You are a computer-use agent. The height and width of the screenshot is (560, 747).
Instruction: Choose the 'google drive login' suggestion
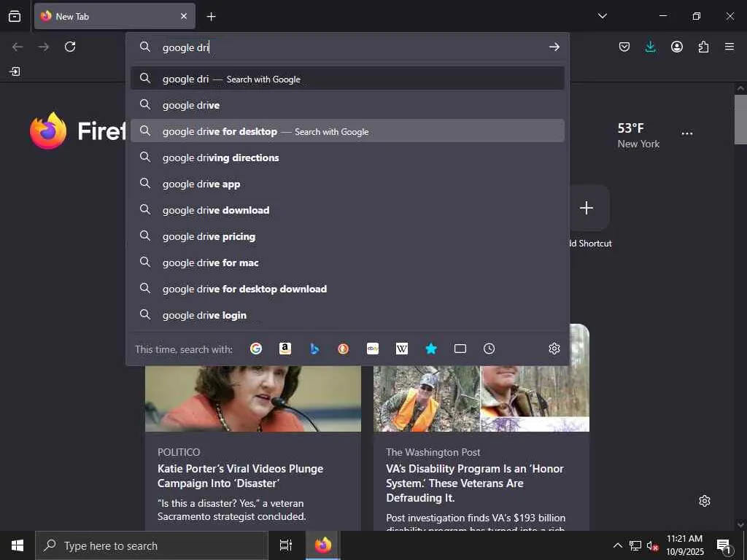pos(347,314)
